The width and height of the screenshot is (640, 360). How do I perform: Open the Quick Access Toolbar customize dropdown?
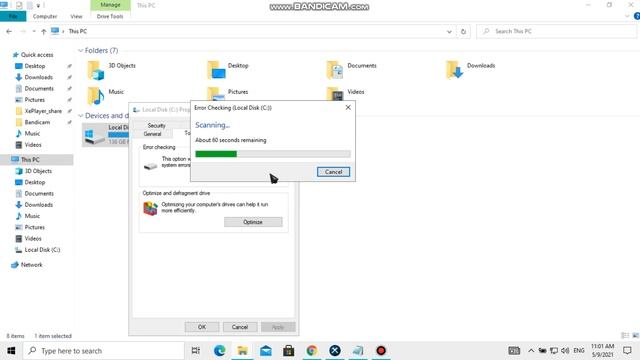(x=38, y=6)
